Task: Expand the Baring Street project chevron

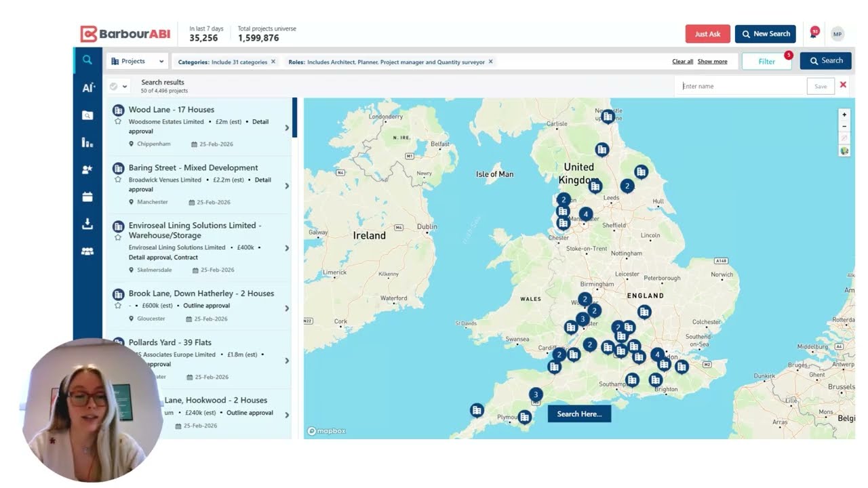Action: (x=287, y=186)
